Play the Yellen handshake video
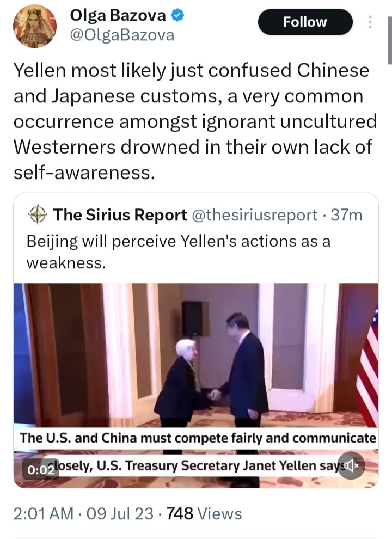The width and height of the screenshot is (392, 540). [x=195, y=385]
